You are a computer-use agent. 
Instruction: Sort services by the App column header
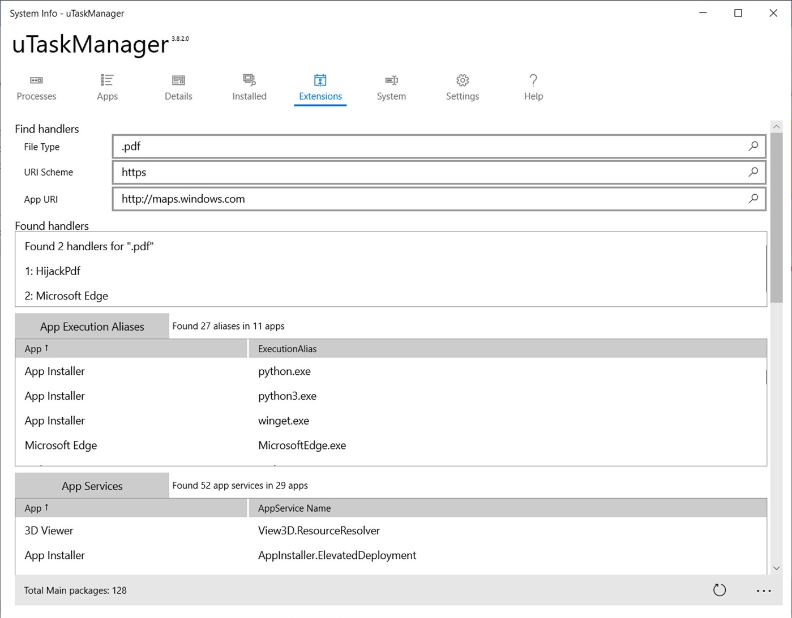[x=131, y=508]
